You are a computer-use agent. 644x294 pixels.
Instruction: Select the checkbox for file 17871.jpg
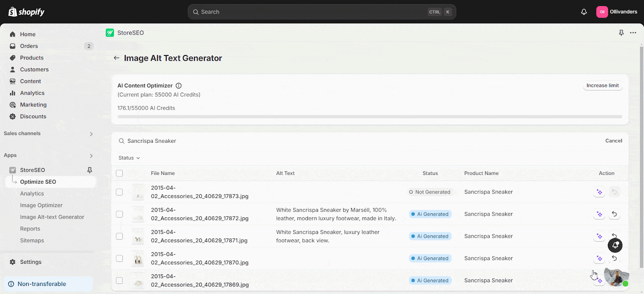click(120, 236)
